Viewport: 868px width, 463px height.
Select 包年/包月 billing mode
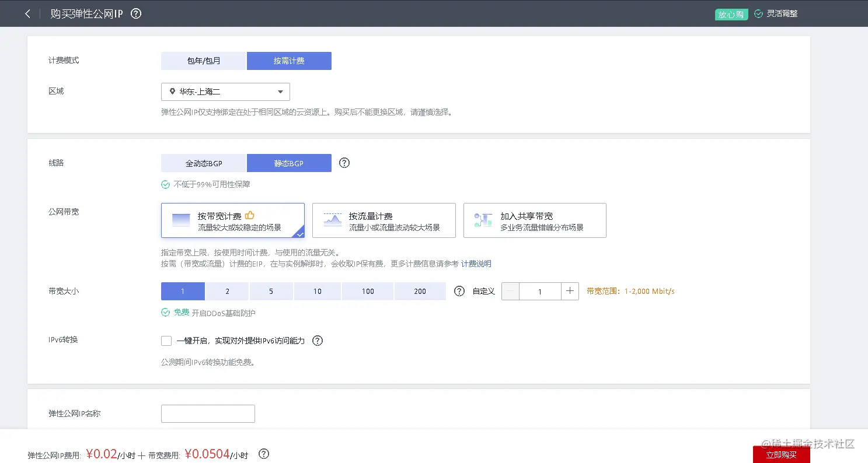(x=204, y=61)
